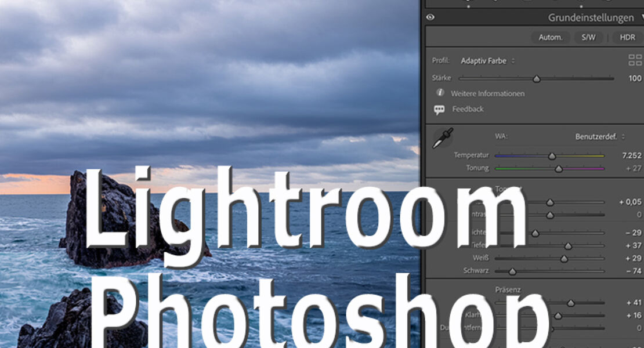Click the Temperatur value field 7.252
The width and height of the screenshot is (644, 348).
coord(630,155)
